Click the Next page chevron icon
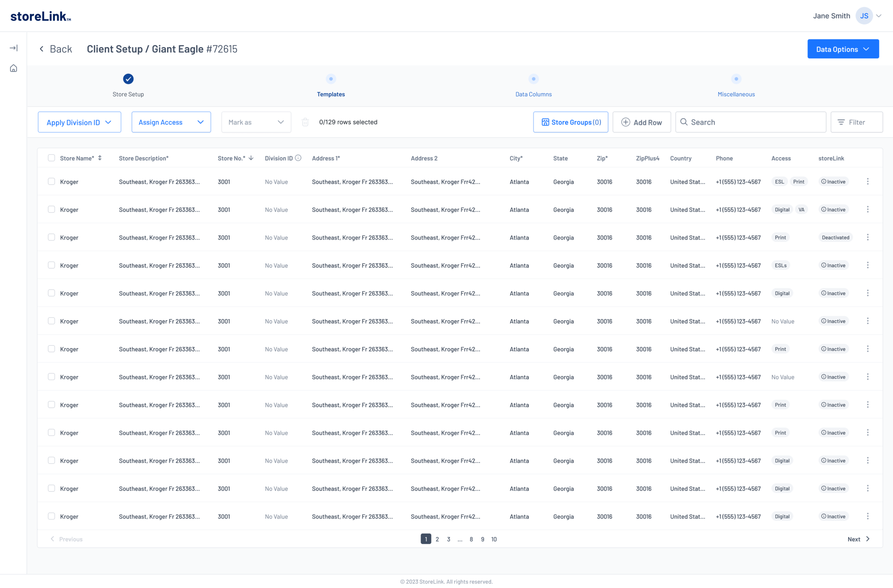The image size is (893, 588). pyautogui.click(x=868, y=539)
